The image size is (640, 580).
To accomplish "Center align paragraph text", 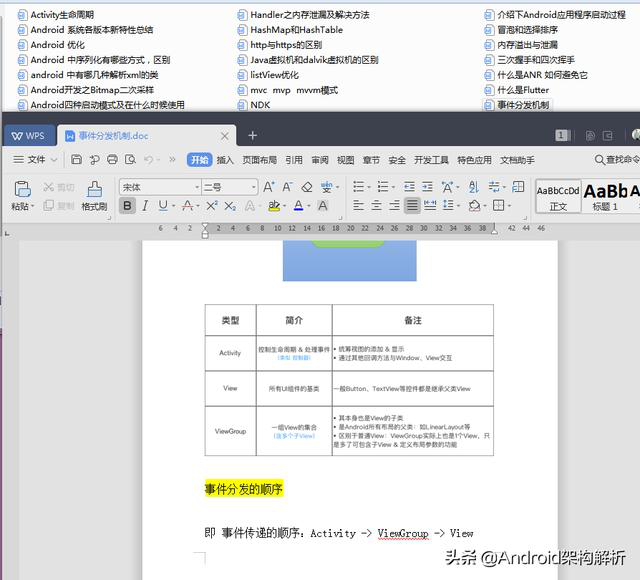I will [376, 205].
